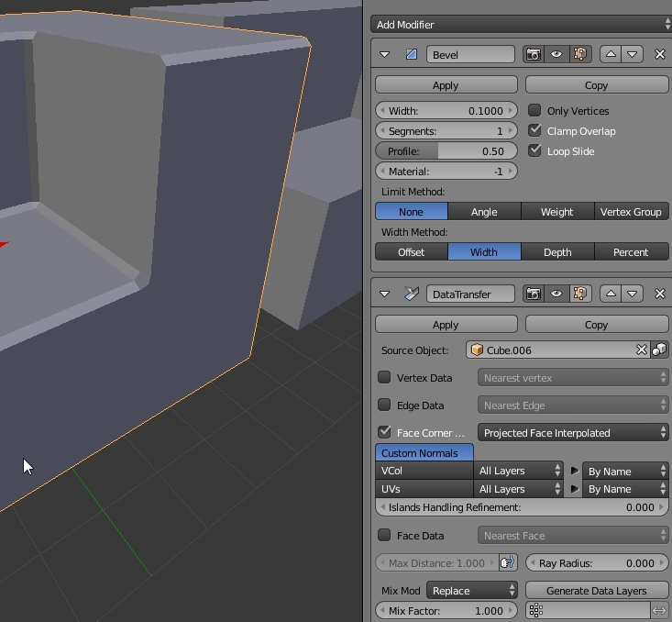Select Vertex Group limit method
The height and width of the screenshot is (622, 672).
(x=632, y=212)
